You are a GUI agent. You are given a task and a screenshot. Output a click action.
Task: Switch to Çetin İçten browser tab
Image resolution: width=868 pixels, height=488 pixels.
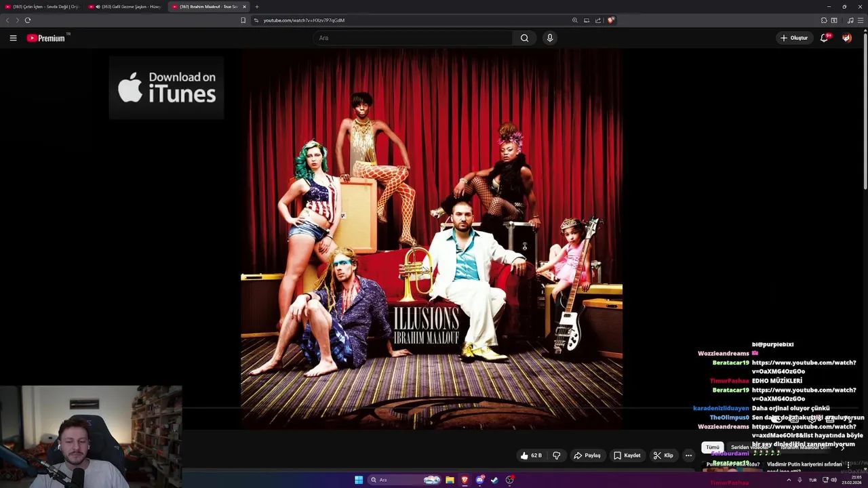coord(42,7)
